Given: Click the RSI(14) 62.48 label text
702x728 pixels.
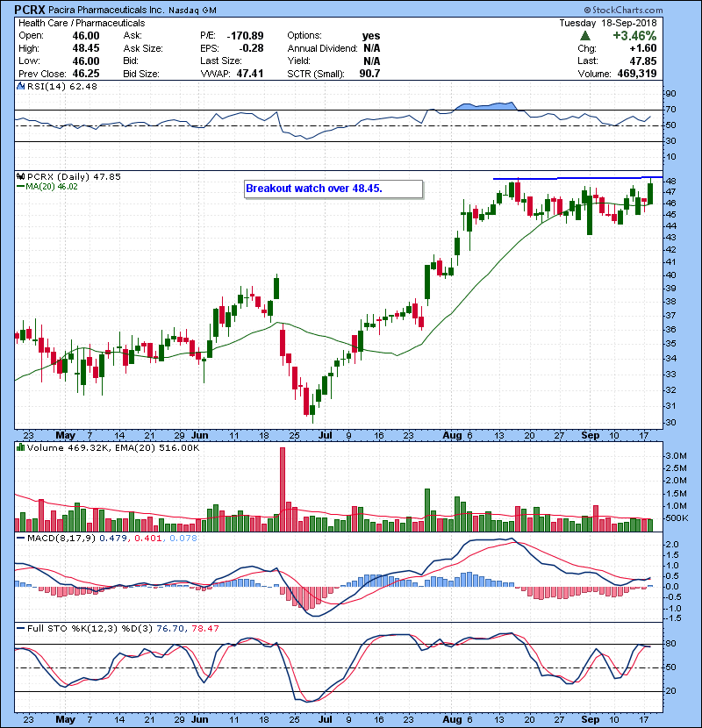Looking at the screenshot, I should [x=62, y=86].
